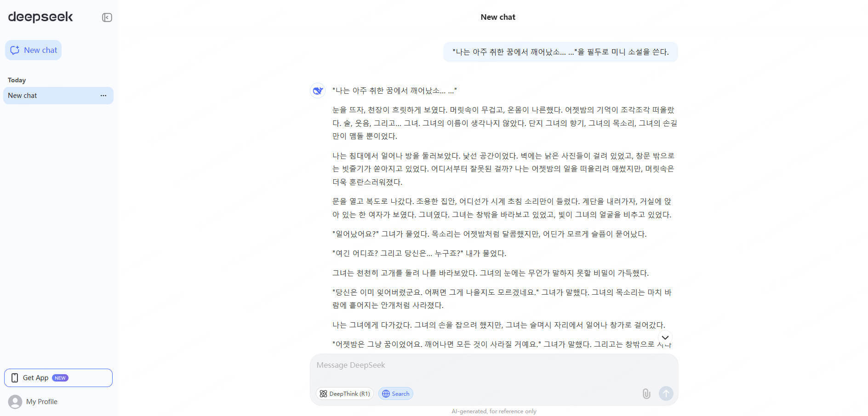
Task: Click the DeepSeek whale avatar icon
Action: (x=318, y=91)
